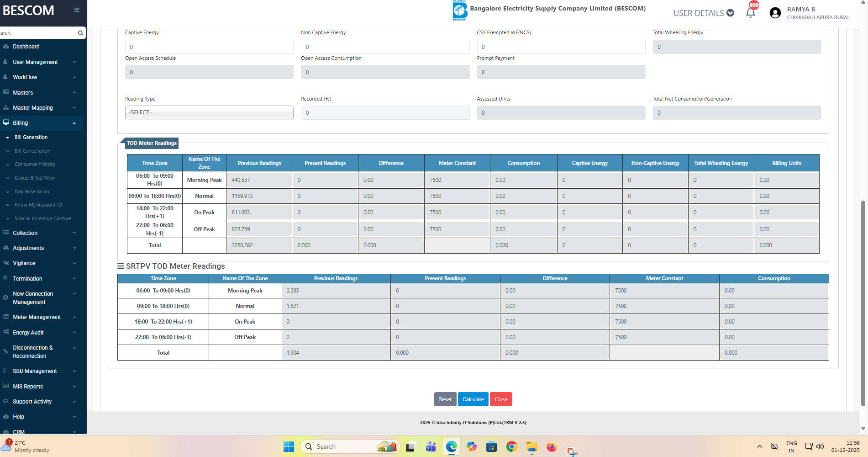
Task: Open the notifications bell icon
Action: pos(750,13)
